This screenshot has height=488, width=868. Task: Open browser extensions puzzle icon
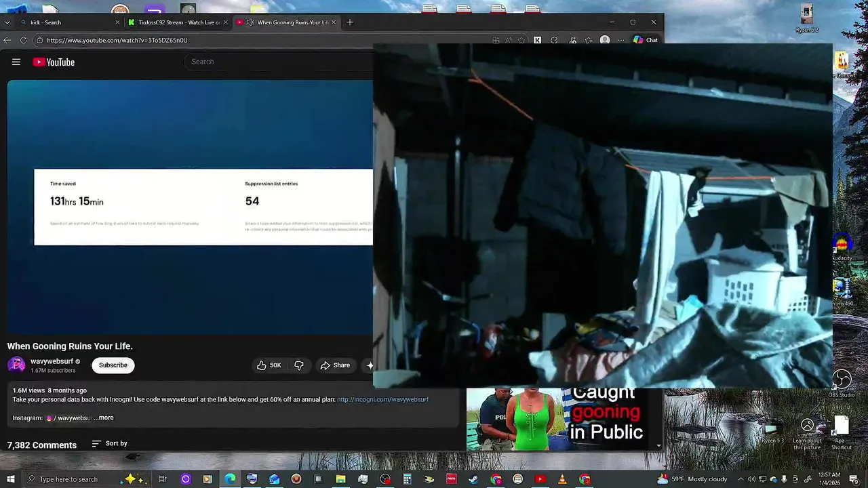[x=555, y=40]
